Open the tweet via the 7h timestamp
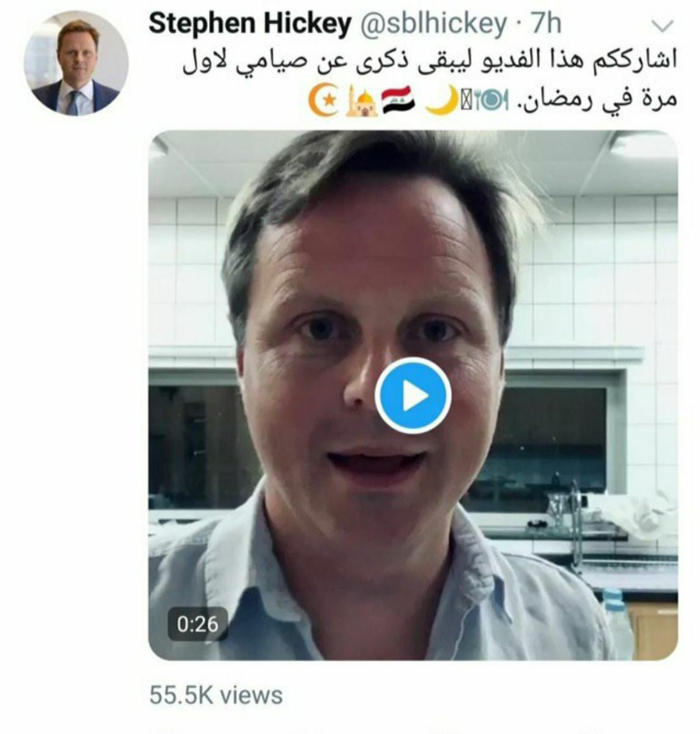The width and height of the screenshot is (700, 734). click(546, 24)
